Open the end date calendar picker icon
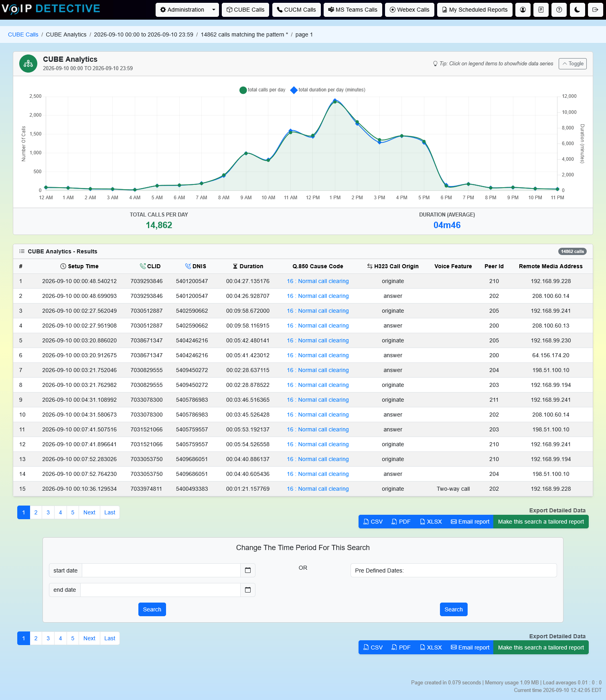This screenshot has width=606, height=700. pyautogui.click(x=248, y=590)
